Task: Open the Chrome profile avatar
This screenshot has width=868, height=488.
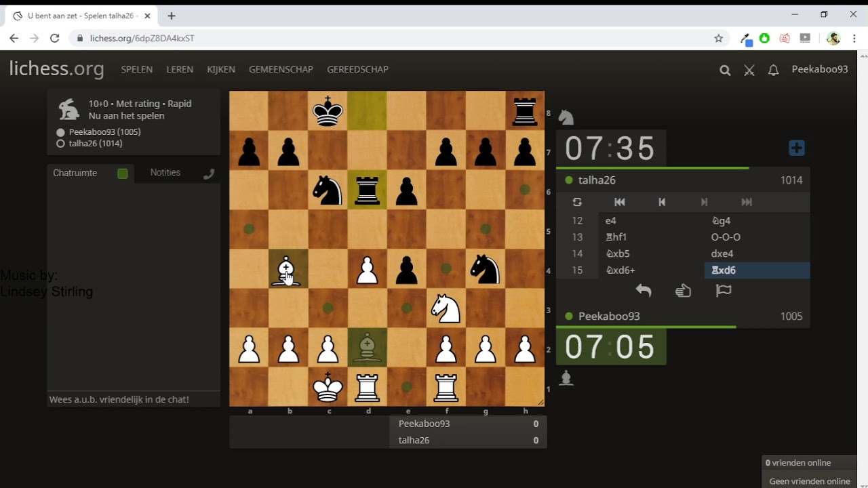Action: coord(833,39)
